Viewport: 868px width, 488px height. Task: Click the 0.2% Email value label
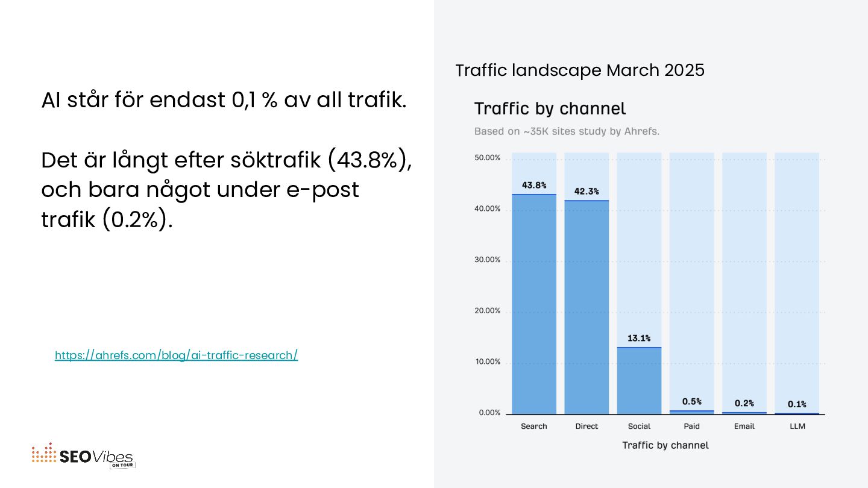coord(744,404)
